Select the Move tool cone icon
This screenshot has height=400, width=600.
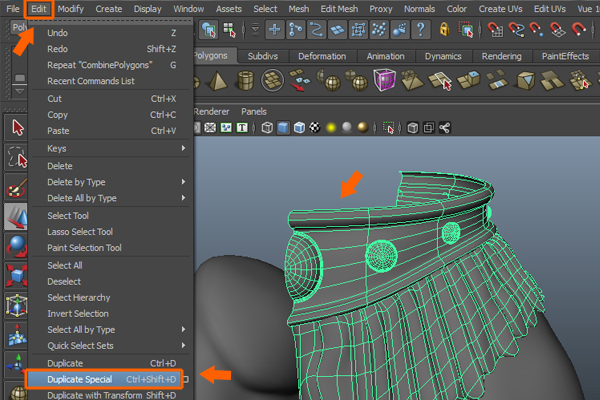[x=17, y=216]
